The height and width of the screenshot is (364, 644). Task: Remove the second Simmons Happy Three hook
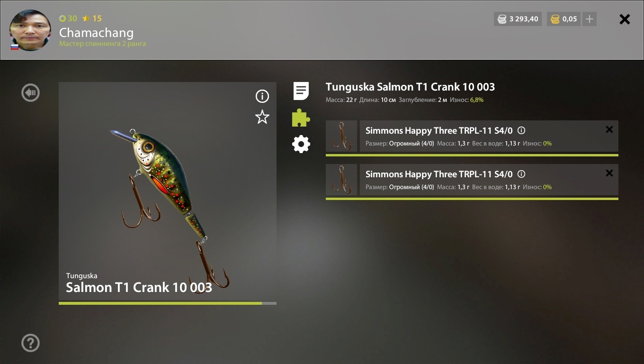(x=609, y=173)
